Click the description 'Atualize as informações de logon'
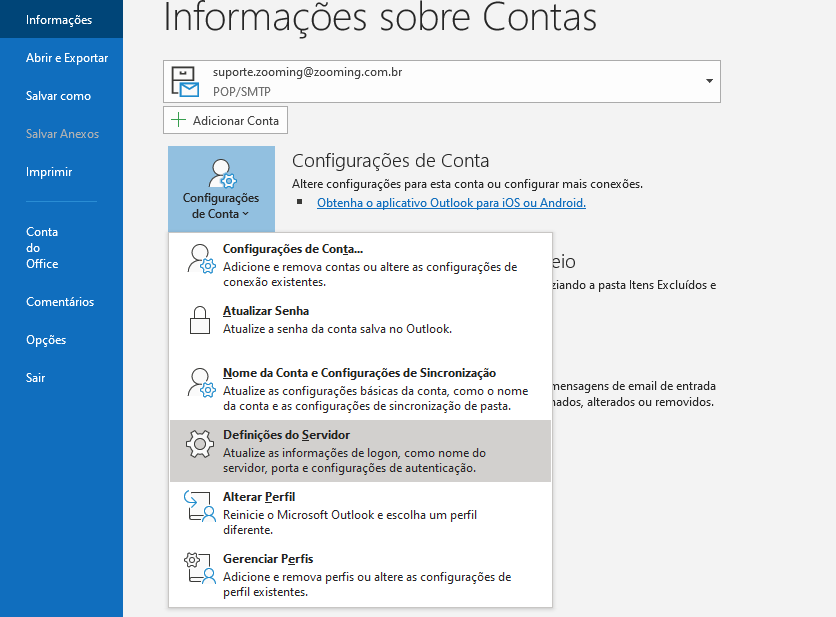This screenshot has height=617, width=836. point(355,460)
